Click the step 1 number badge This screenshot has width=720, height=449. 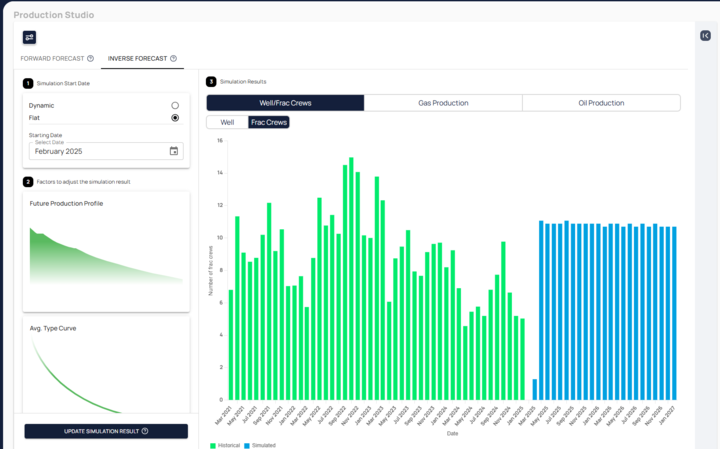coord(28,83)
